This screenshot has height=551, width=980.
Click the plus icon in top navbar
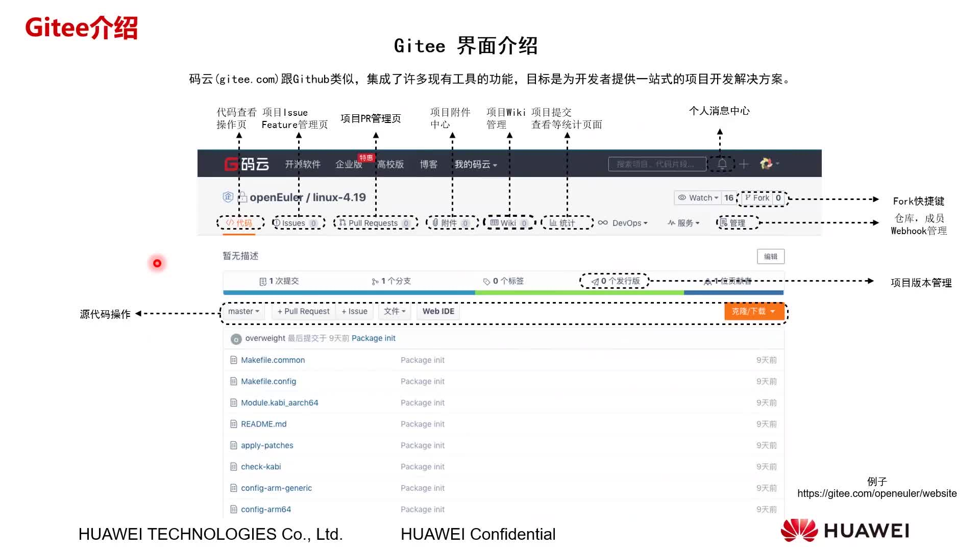pyautogui.click(x=744, y=164)
